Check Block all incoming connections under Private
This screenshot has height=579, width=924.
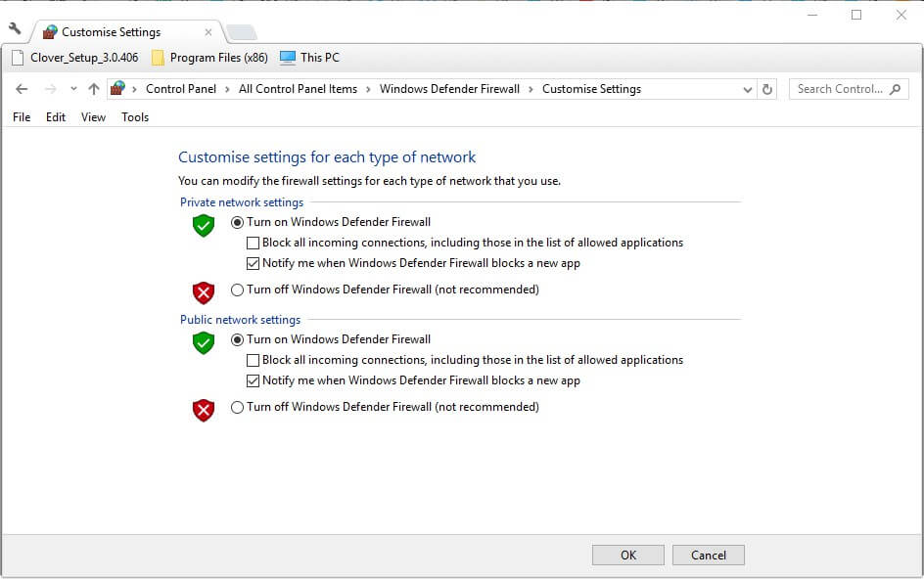254,243
